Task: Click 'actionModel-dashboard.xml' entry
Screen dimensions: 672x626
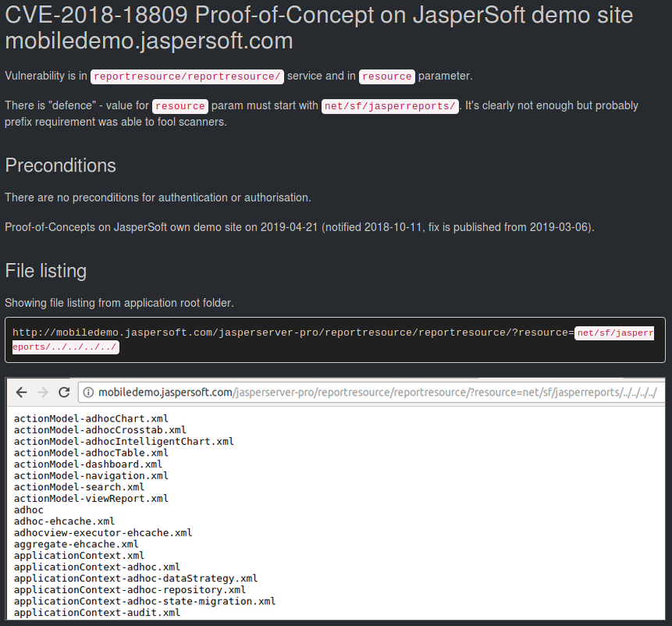Action: pos(88,464)
